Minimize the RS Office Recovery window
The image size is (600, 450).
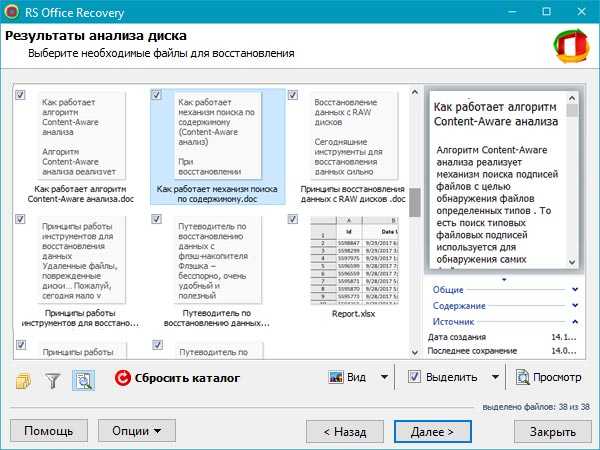click(512, 11)
